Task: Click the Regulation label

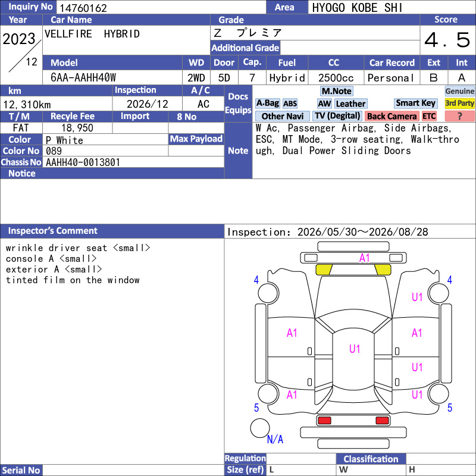Action: click(245, 458)
